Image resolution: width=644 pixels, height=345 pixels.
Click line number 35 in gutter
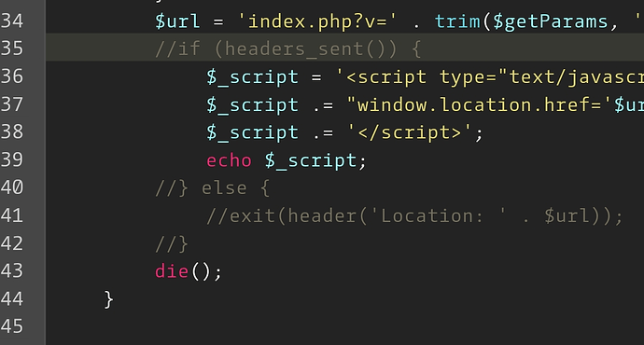(12, 48)
